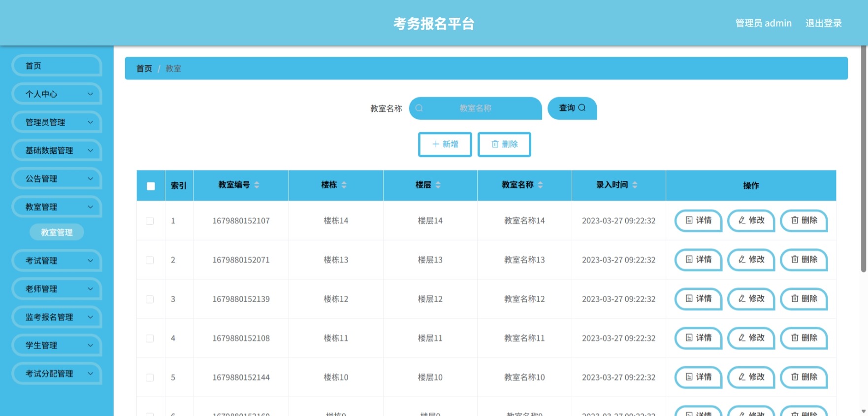Open 详情 for 教室名称10 row

tap(698, 377)
